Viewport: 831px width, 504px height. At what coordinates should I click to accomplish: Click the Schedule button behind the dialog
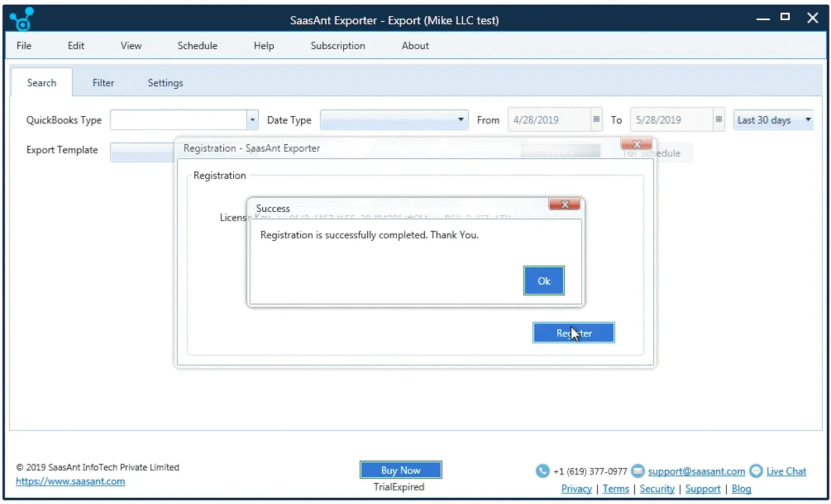(658, 153)
